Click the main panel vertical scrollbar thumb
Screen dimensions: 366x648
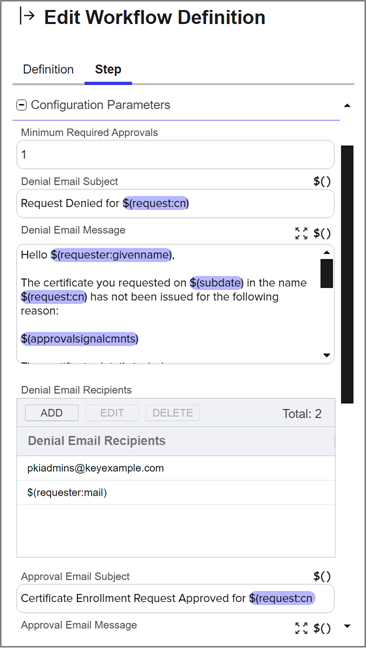tap(347, 274)
